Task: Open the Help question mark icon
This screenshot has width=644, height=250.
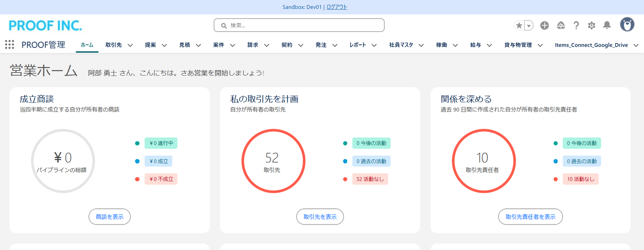Action: (x=576, y=26)
